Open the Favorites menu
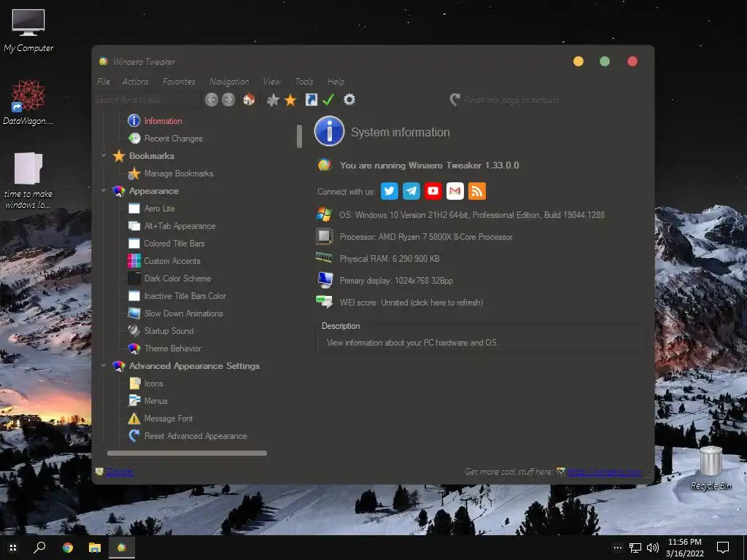This screenshot has width=747, height=560. point(179,82)
